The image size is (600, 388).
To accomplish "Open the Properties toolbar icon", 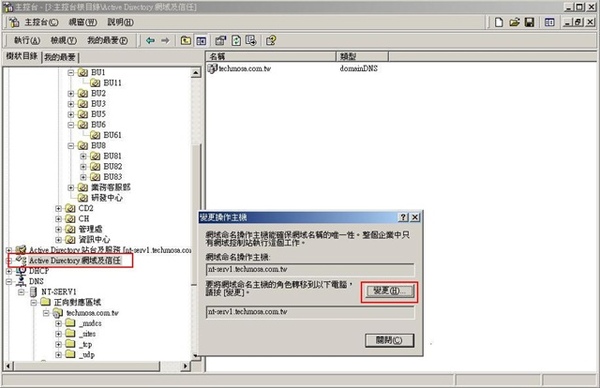I will 220,41.
